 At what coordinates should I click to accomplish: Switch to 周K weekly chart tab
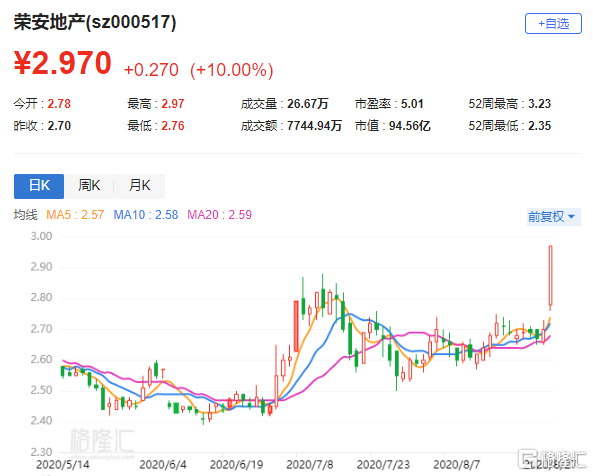coord(89,186)
